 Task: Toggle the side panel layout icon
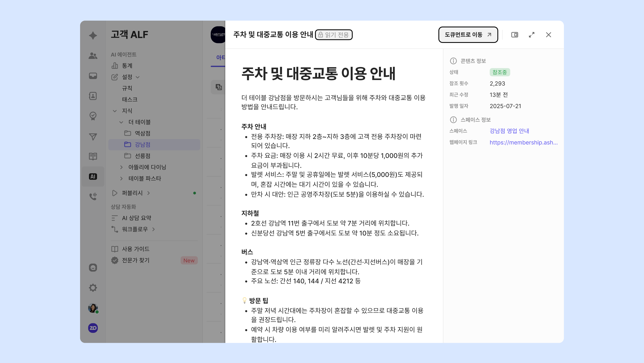515,35
